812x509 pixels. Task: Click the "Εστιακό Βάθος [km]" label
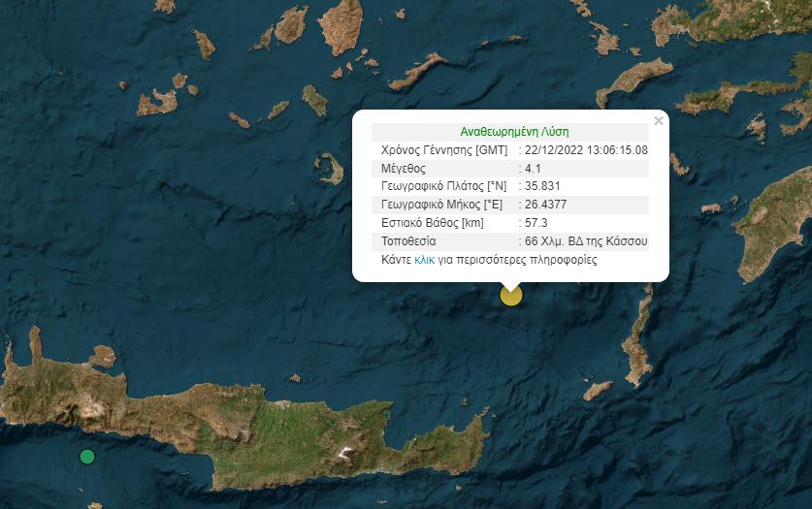[x=432, y=223]
